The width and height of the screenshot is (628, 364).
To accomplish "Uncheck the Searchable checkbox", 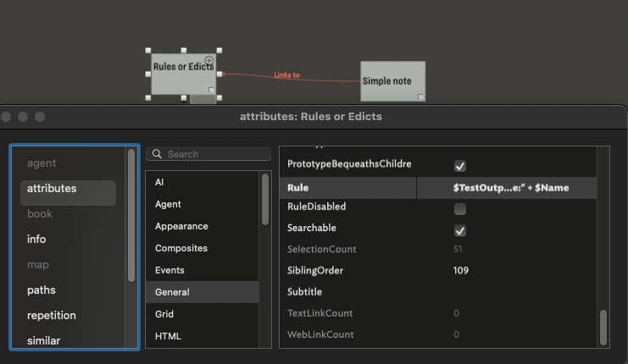I will (460, 230).
